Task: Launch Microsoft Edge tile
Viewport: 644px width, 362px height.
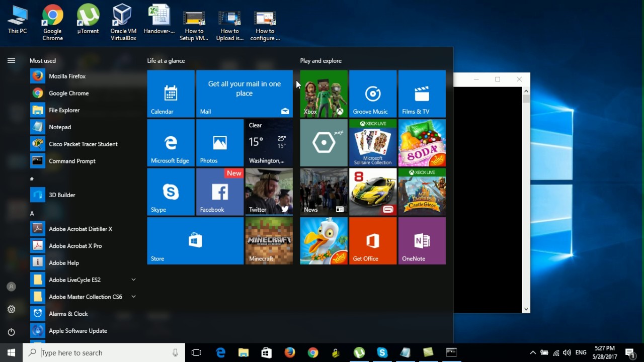Action: point(171,143)
